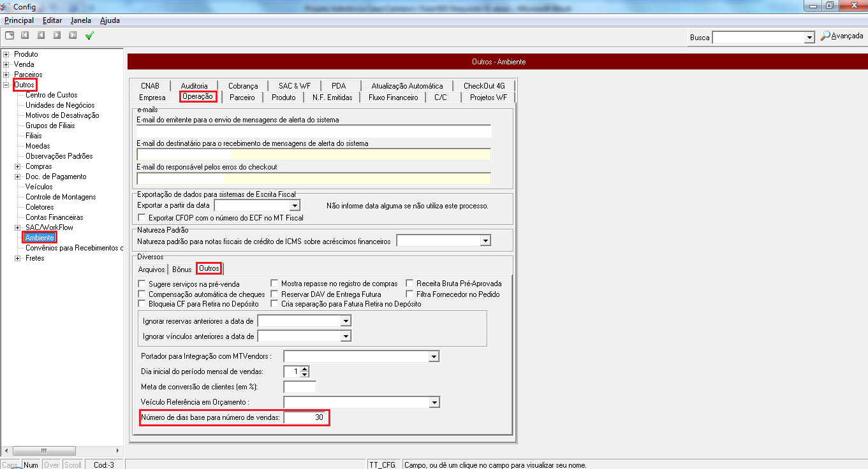This screenshot has height=469, width=868.
Task: Click the Config application icon in the title bar
Action: [6, 6]
